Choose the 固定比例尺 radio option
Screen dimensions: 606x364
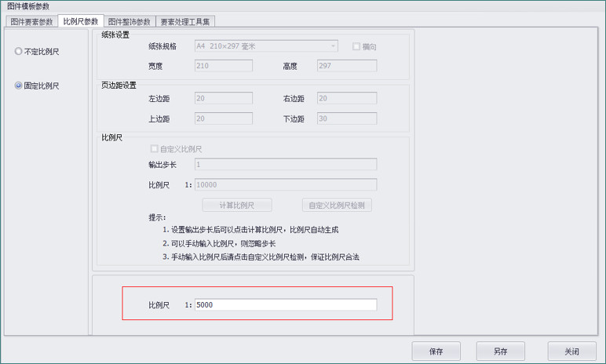click(19, 86)
